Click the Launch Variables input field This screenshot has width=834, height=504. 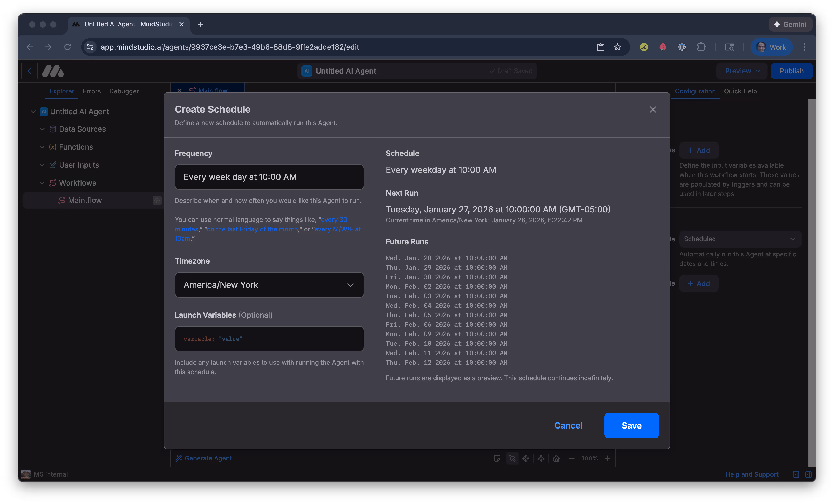[x=269, y=339]
